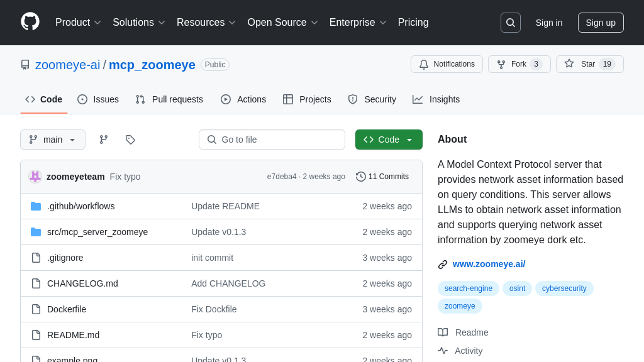Open the .github/workflows folder
The height and width of the screenshot is (362, 644).
point(81,206)
